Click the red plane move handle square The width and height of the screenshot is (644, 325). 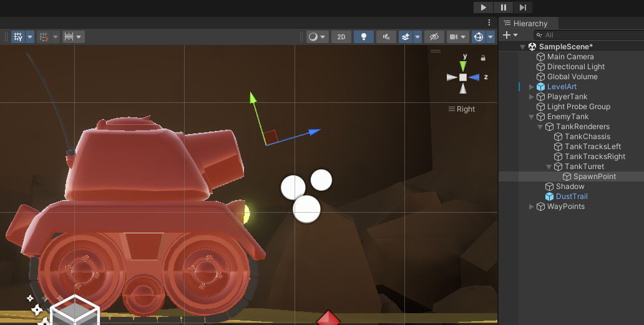pos(271,137)
